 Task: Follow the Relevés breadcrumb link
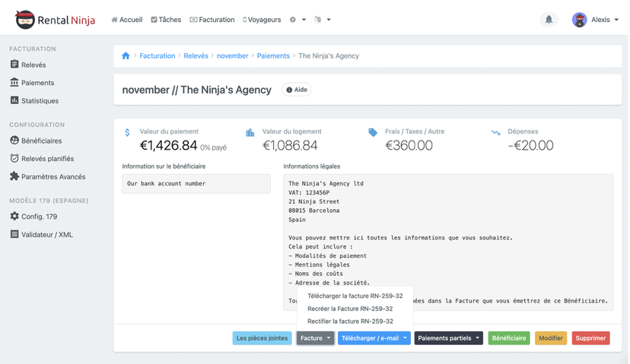[x=196, y=55]
